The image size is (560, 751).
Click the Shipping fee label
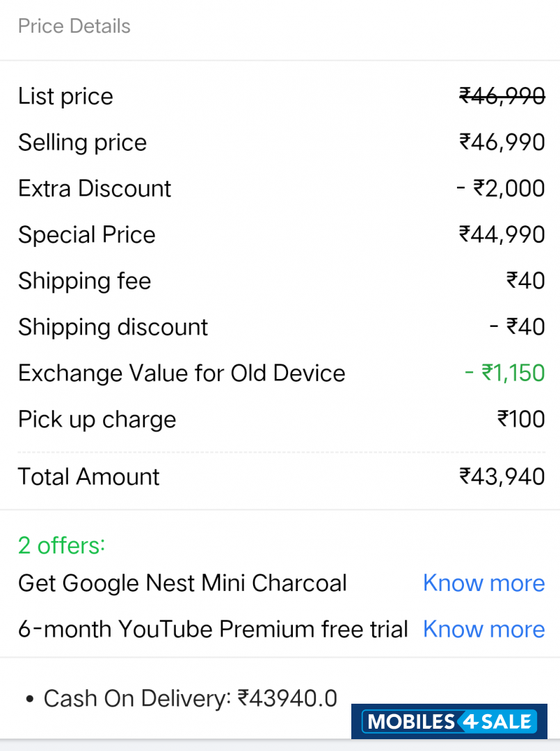click(84, 281)
